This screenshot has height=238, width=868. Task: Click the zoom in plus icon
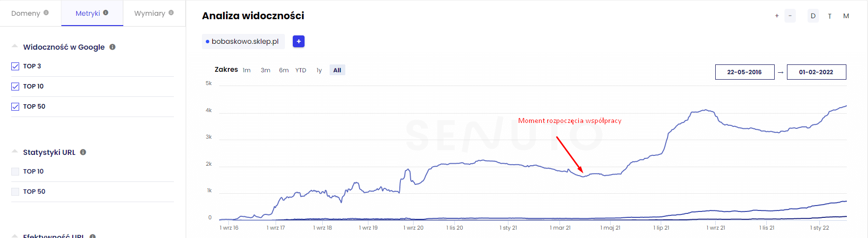[x=777, y=16]
